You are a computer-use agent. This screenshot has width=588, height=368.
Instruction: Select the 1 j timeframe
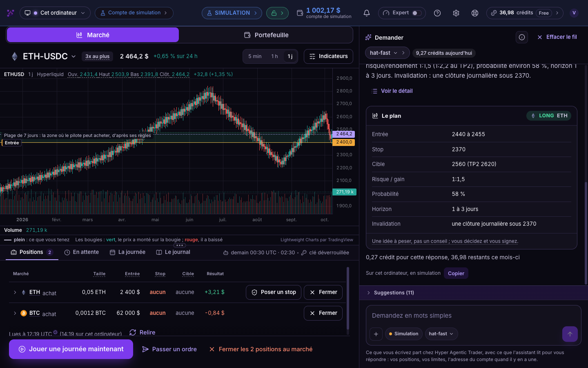coord(290,56)
